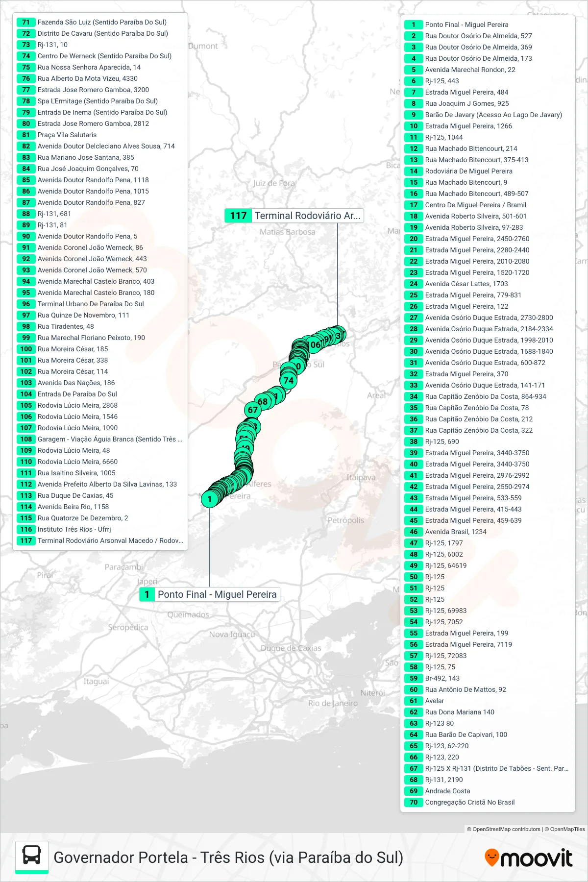Image resolution: width=588 pixels, height=882 pixels.
Task: Select stop 54 Rj-125, 7052
Action: [x=488, y=622]
